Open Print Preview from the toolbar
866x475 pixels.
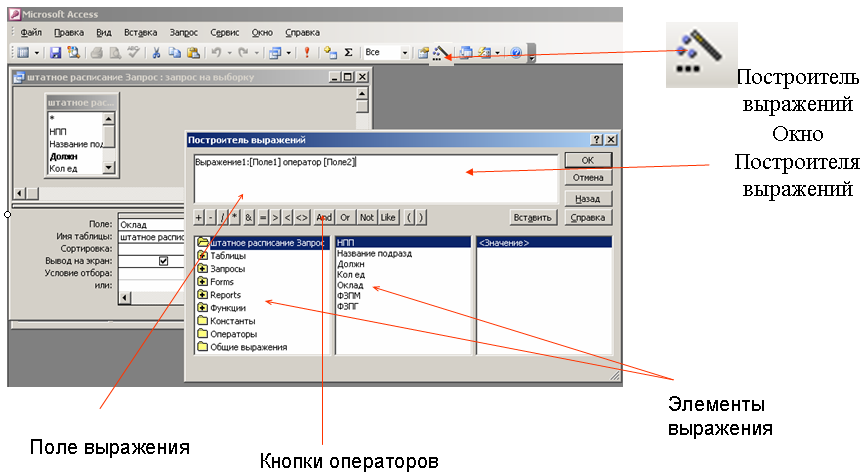coord(115,52)
